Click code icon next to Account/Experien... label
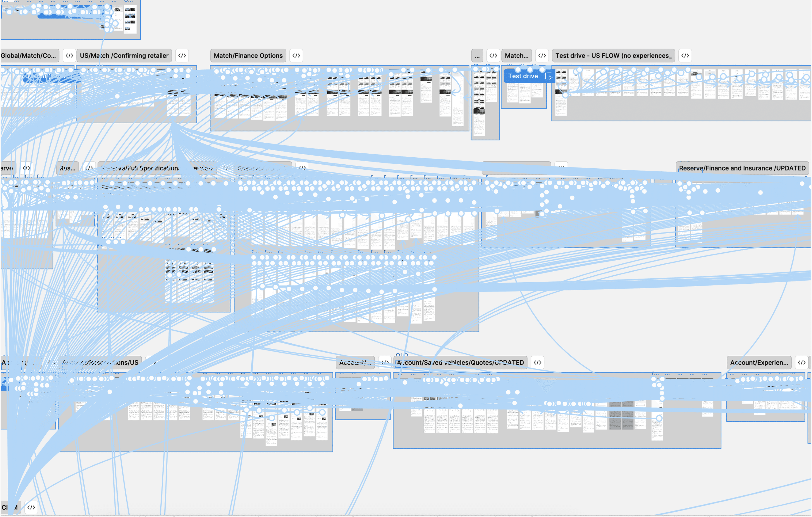The width and height of the screenshot is (812, 517). point(802,363)
